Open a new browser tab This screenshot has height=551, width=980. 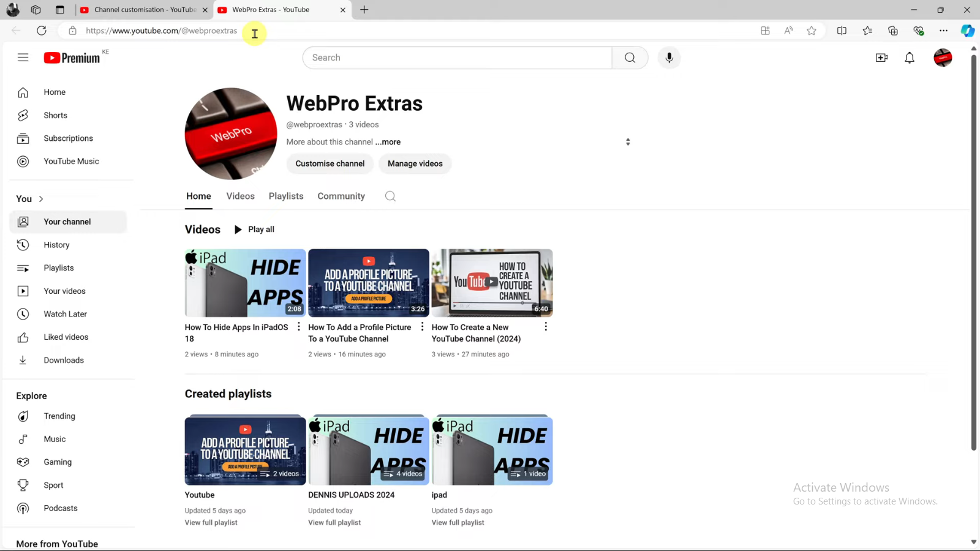pyautogui.click(x=364, y=10)
